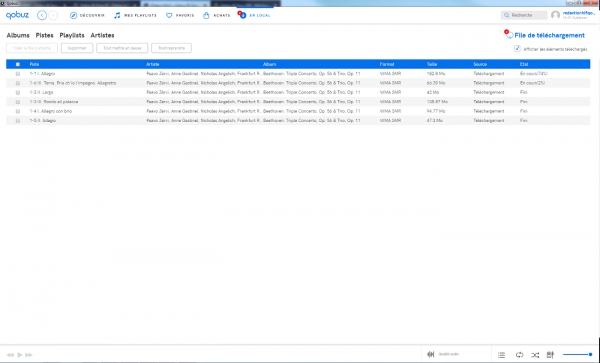Uncheck Afficher les éléments téléchargés
Screen dimensions: 600x363
pos(517,49)
